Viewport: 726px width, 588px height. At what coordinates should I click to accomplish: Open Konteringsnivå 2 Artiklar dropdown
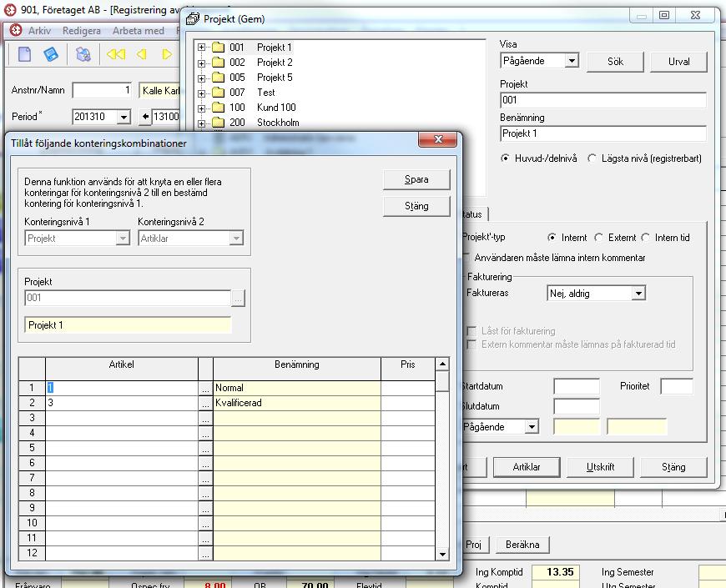(x=236, y=239)
